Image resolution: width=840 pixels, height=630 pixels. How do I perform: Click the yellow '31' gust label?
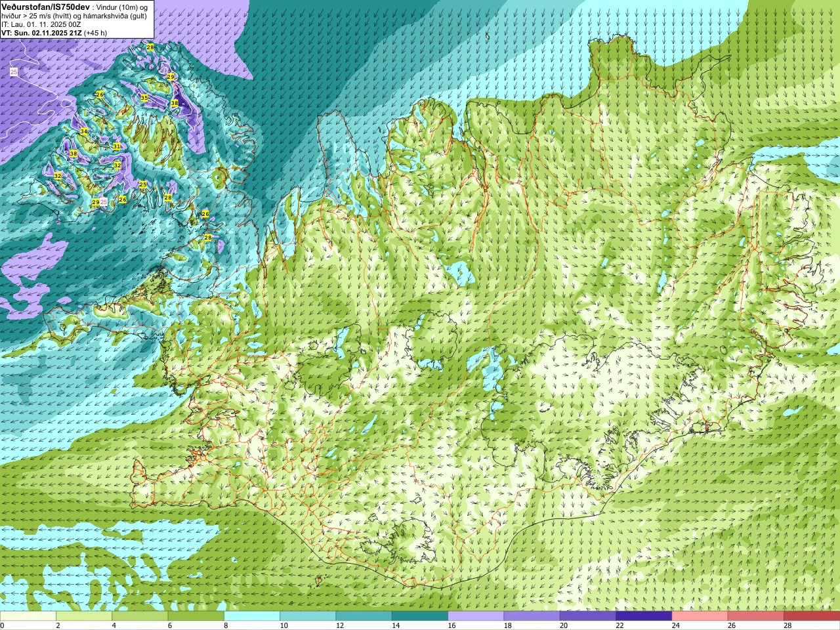click(116, 146)
